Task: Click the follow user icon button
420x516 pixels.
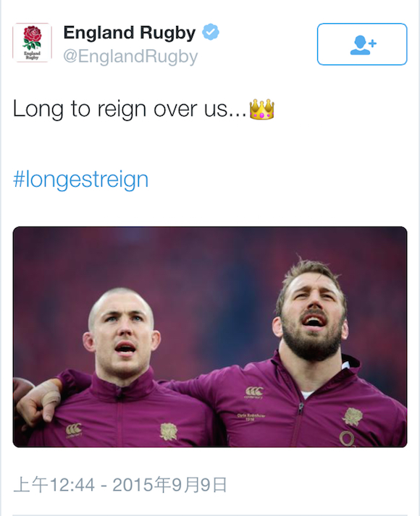Action: 362,44
